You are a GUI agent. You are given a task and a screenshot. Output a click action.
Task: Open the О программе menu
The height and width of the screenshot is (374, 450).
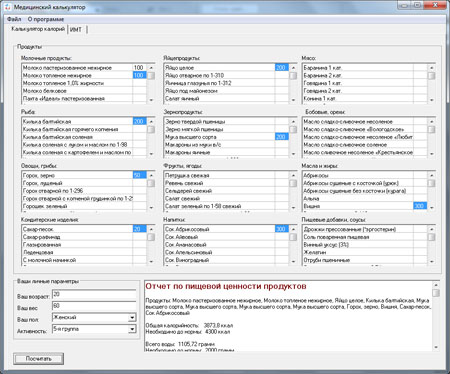(46, 19)
